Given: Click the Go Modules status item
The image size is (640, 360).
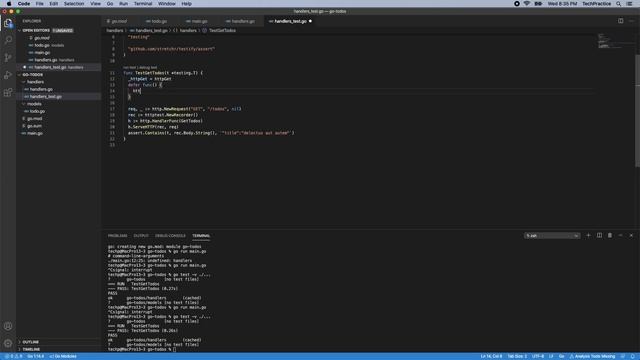Looking at the screenshot, I should coord(63,356).
